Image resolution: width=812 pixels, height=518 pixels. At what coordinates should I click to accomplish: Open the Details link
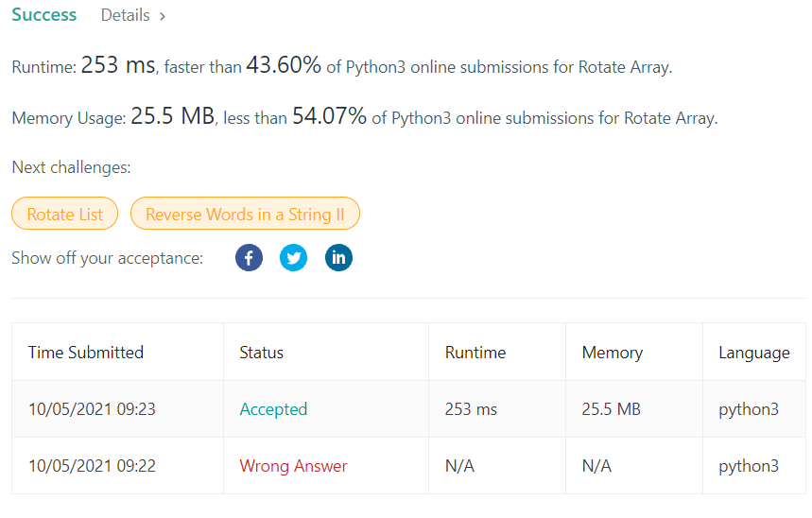click(x=126, y=15)
